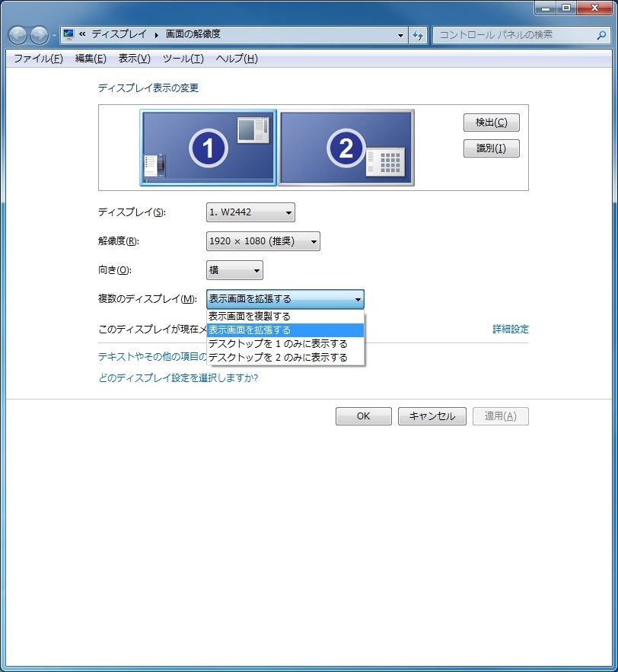Screen dimensions: 618x672
Task: Collapse the 複数のディスプレイ combo box
Action: pyautogui.click(x=285, y=299)
